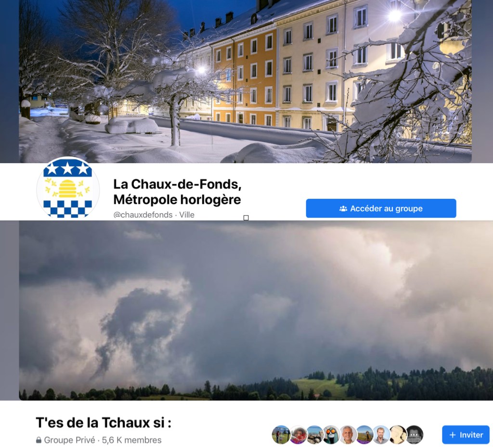The width and height of the screenshot is (493, 448).
Task: Open avatar of grey-haired smiling man
Action: [x=348, y=435]
